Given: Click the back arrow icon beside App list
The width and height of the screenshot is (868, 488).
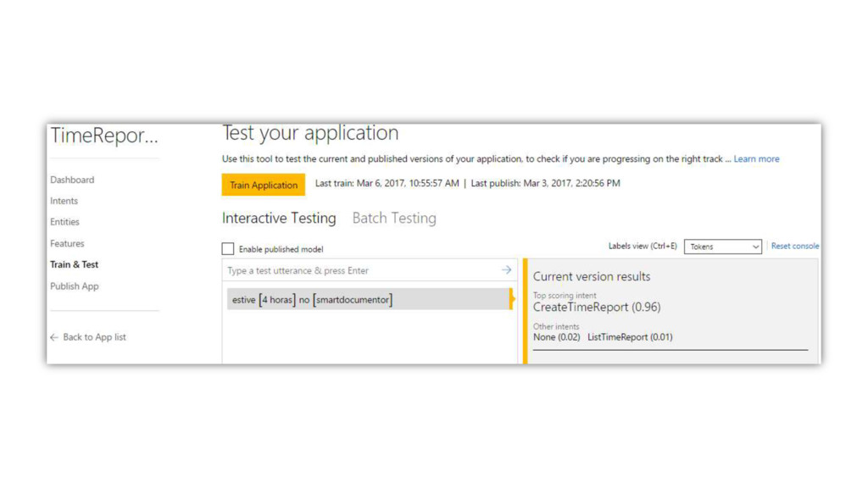Looking at the screenshot, I should pyautogui.click(x=54, y=337).
